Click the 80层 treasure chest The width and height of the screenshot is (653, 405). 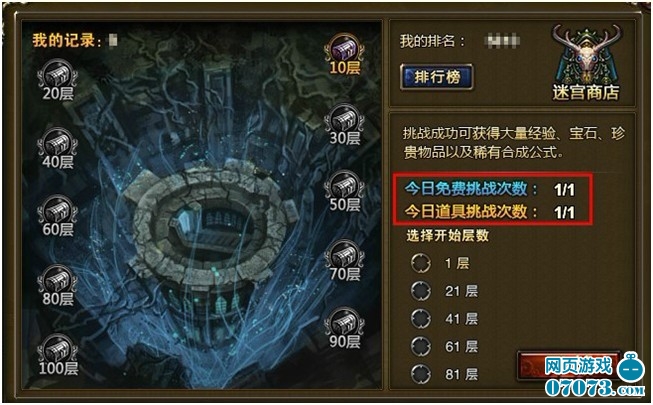57,285
